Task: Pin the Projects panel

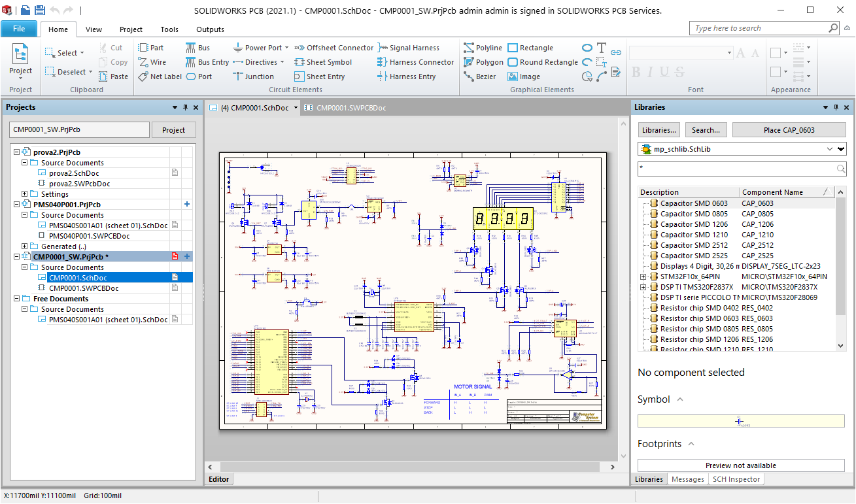Action: (185, 107)
